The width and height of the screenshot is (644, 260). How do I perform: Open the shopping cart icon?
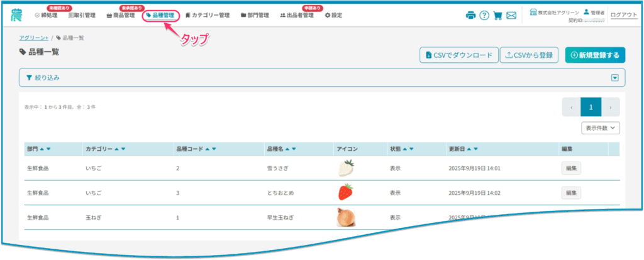pos(497,16)
